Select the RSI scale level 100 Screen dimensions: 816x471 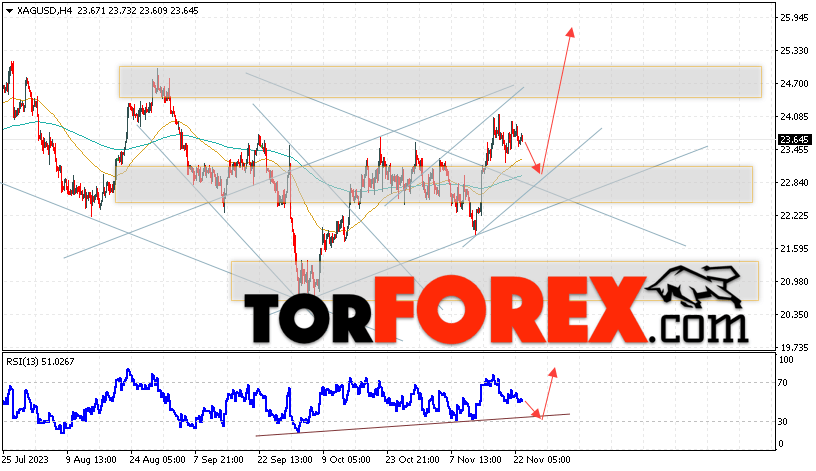[786, 360]
